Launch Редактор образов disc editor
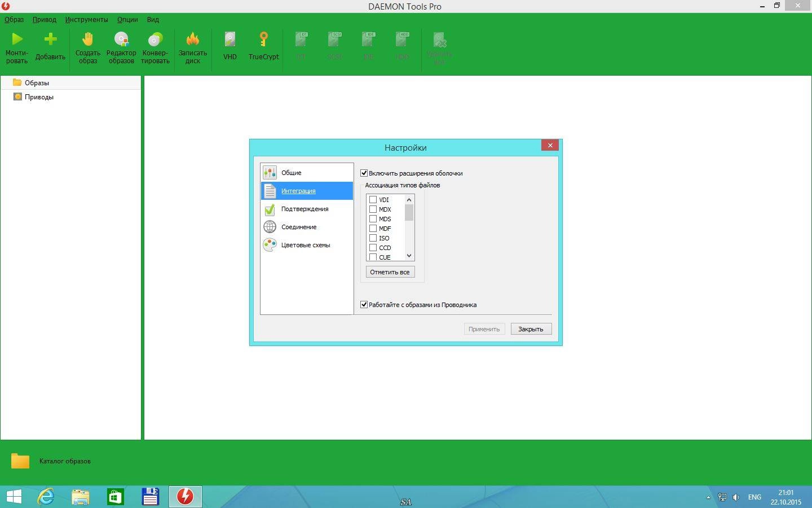Screen dimensions: 812x508 pos(121,39)
